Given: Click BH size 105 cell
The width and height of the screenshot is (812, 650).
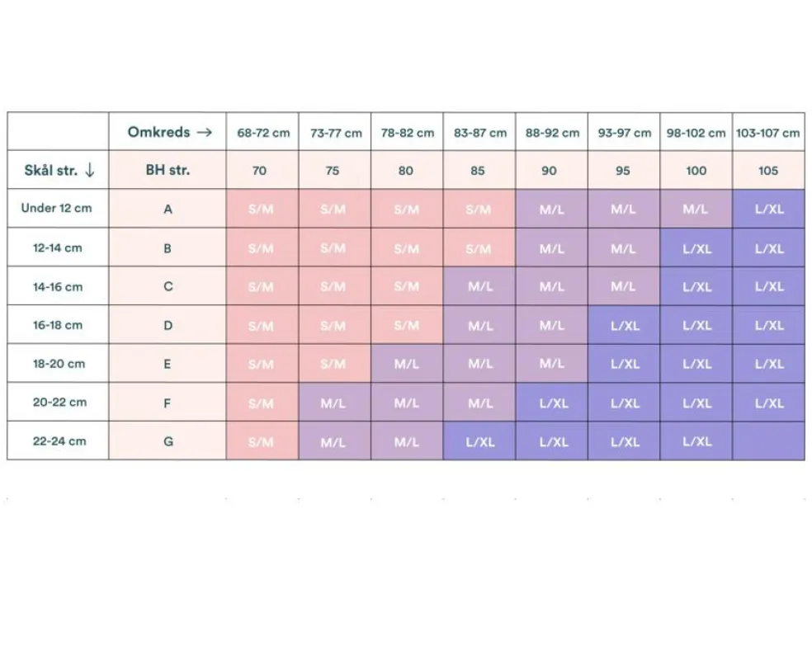Looking at the screenshot, I should point(767,171).
